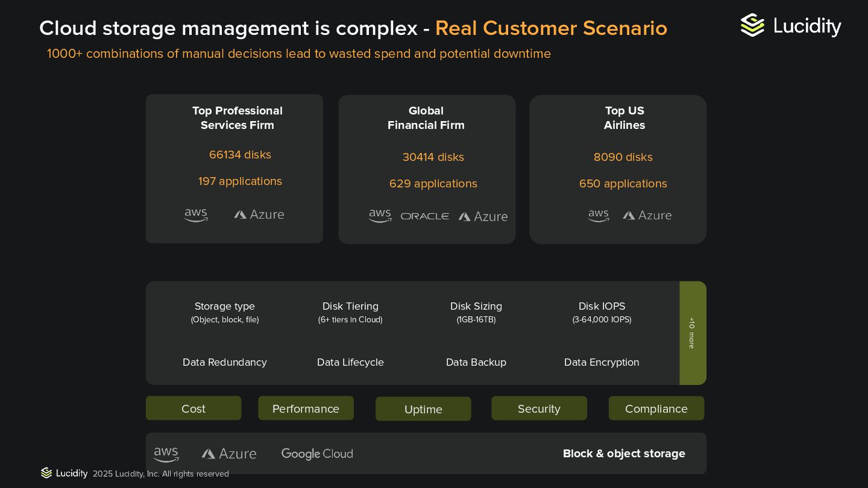Select the Cost label box
Viewport: 868px width, 488px height.
(193, 408)
